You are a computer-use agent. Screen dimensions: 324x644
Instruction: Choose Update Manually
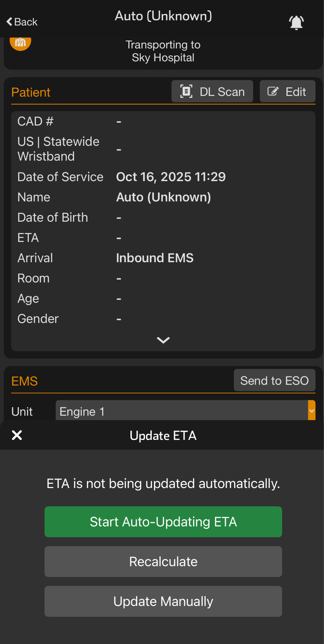[x=163, y=601]
